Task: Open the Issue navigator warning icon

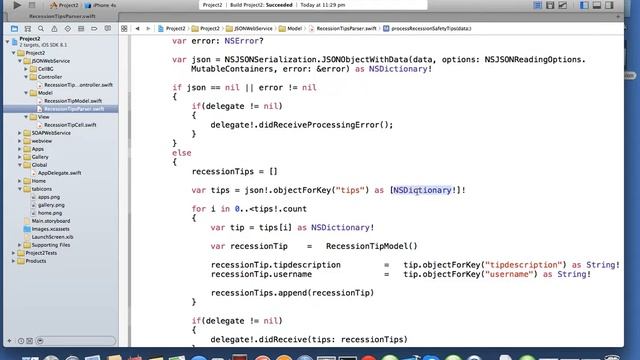Action: pos(54,29)
